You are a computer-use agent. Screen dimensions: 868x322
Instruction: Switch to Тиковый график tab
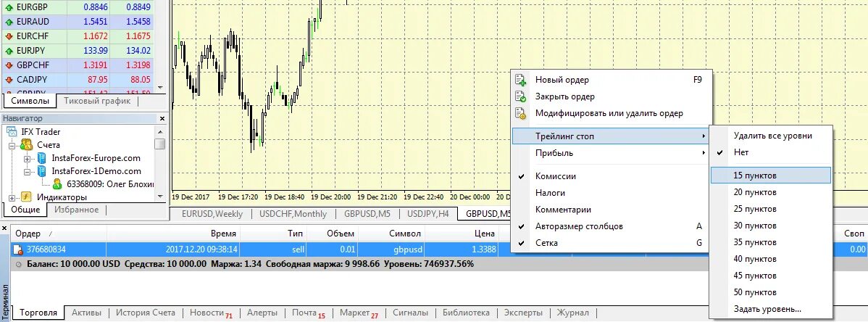(x=97, y=101)
